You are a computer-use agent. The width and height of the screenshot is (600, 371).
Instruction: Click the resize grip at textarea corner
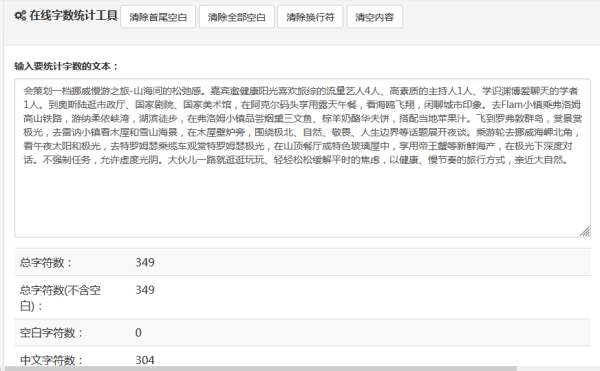pyautogui.click(x=585, y=231)
